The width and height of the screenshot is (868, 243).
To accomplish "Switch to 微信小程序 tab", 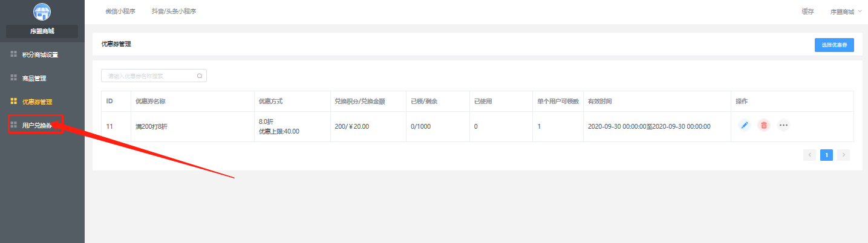I will [120, 11].
